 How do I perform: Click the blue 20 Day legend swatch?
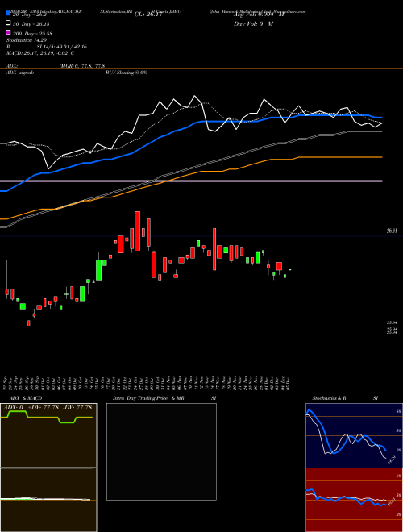click(9, 15)
